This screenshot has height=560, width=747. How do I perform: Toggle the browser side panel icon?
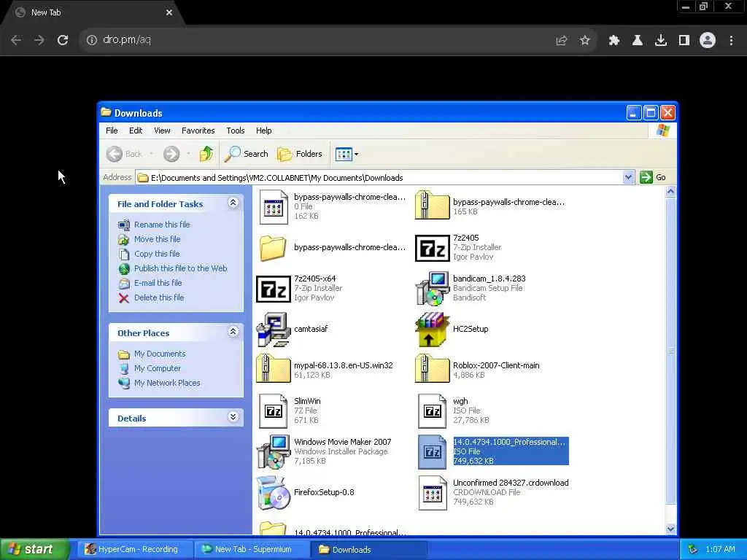coord(684,41)
